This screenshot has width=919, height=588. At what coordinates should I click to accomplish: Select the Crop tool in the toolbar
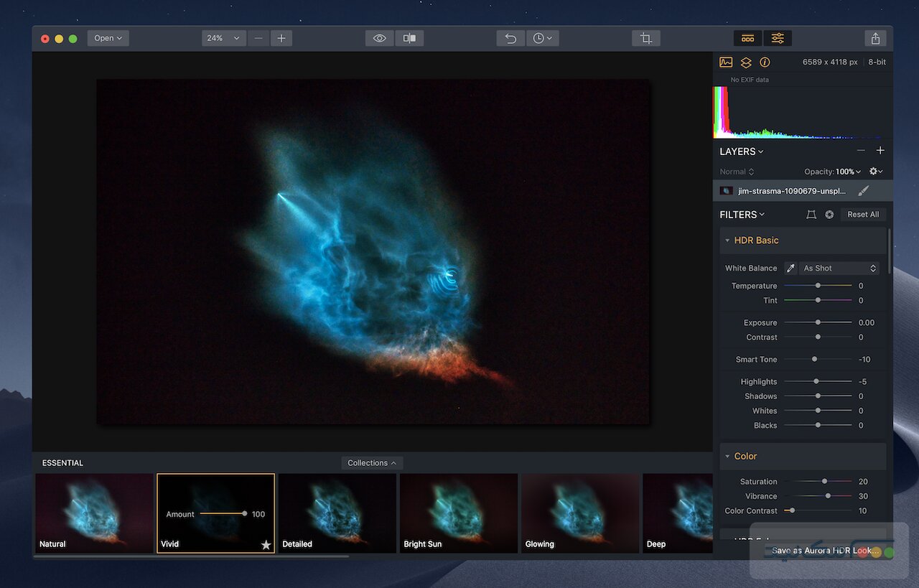(645, 37)
